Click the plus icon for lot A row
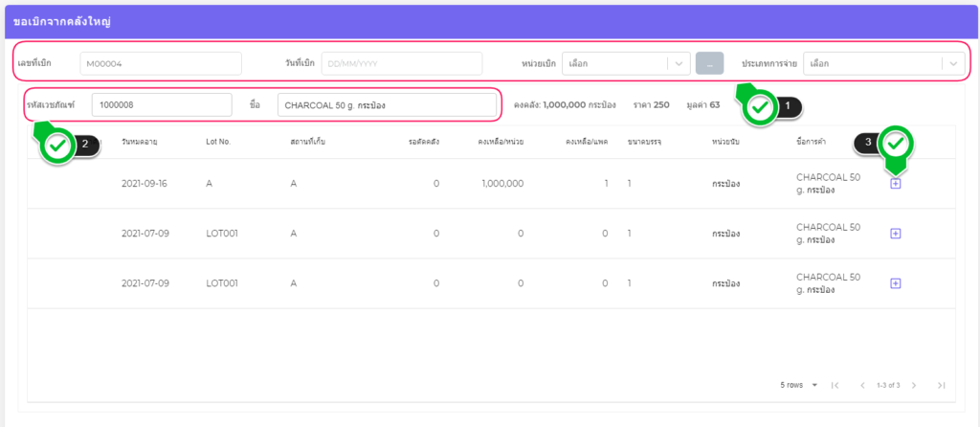This screenshot has width=980, height=427. [896, 183]
